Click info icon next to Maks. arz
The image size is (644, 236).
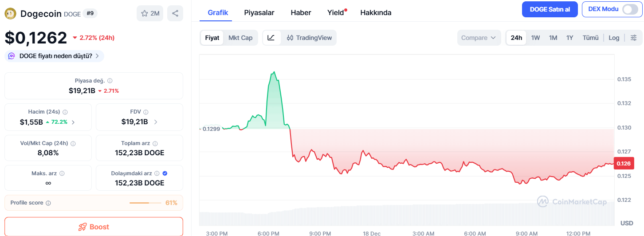62,173
